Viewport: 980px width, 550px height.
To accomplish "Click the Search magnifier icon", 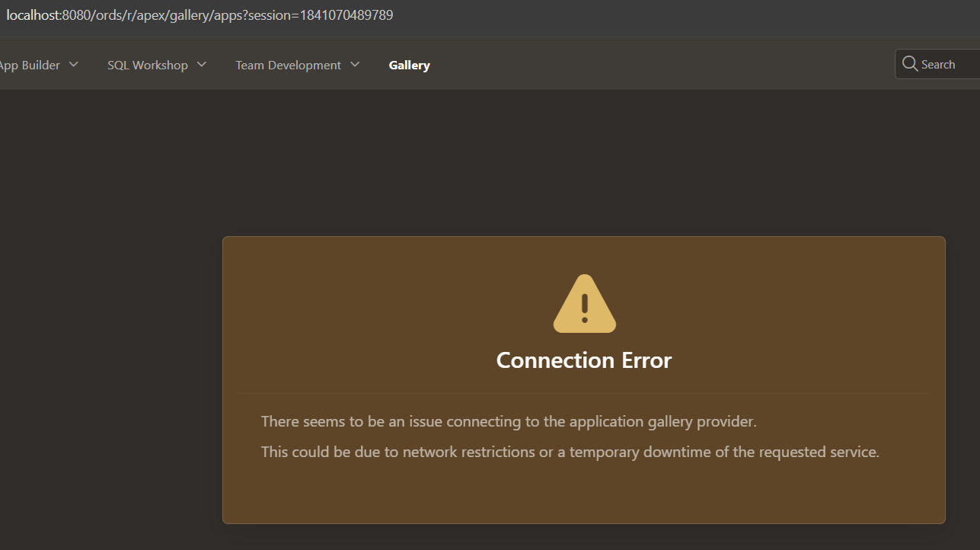I will click(x=909, y=64).
